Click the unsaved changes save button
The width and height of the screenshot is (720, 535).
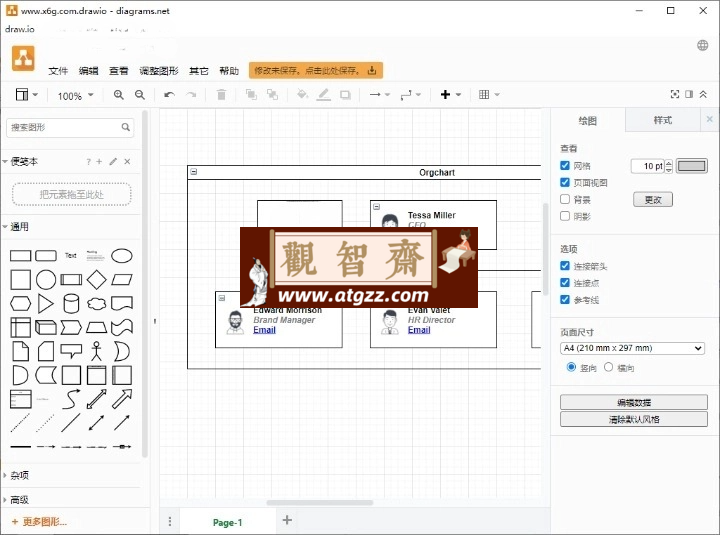(x=316, y=70)
